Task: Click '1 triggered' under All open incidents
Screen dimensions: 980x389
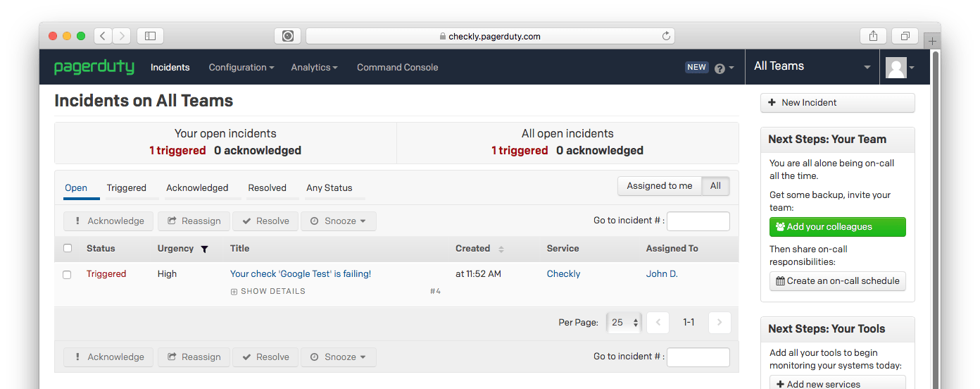Action: (520, 151)
